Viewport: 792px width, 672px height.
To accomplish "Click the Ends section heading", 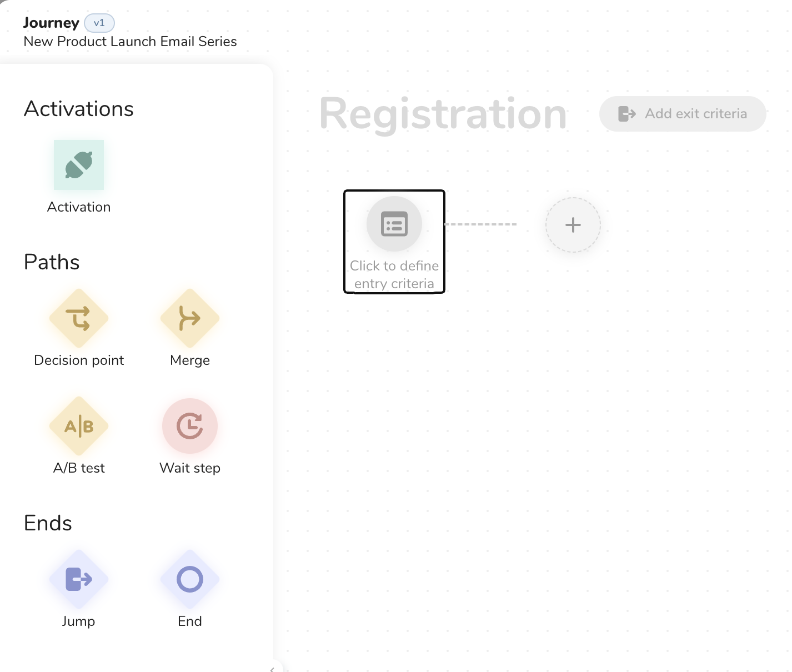I will click(48, 523).
